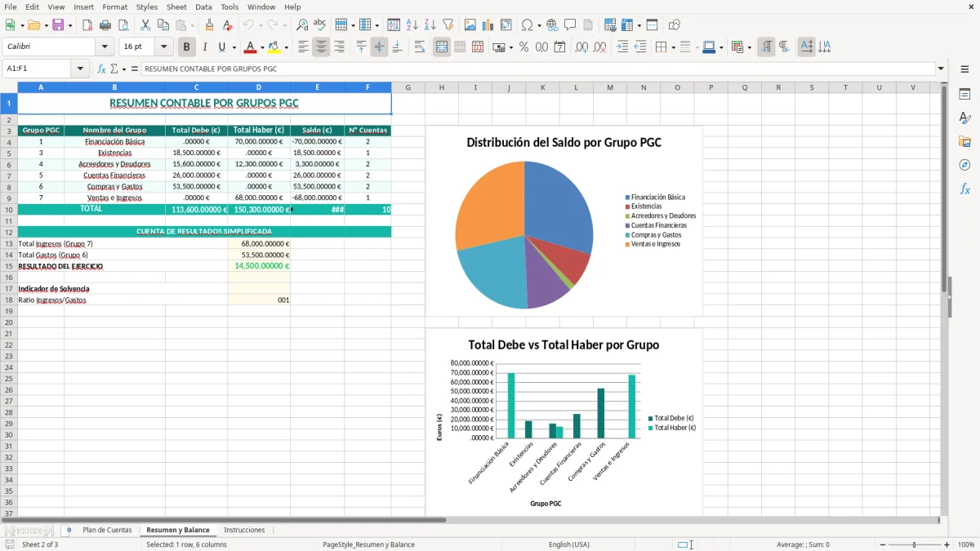Click the Insert Hyperlink icon
Screen dimensions: 980x551
[x=552, y=25]
